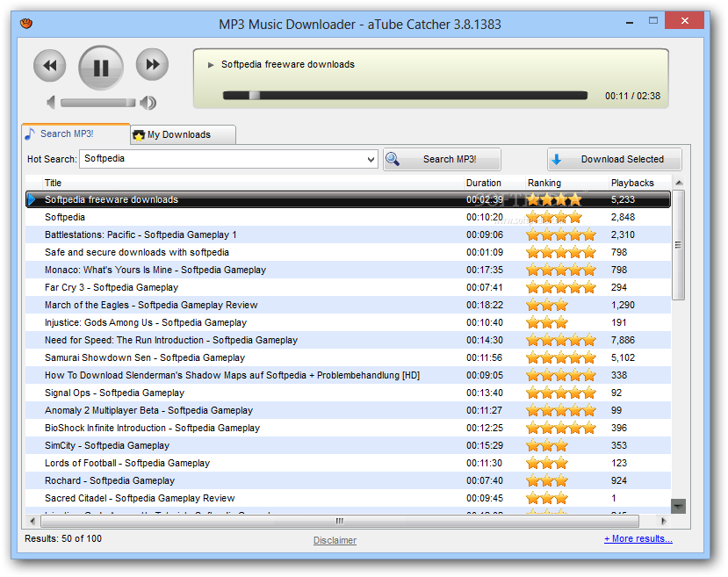Click the vertical scrollbar thumb
This screenshot has height=577, width=728.
pos(679,245)
